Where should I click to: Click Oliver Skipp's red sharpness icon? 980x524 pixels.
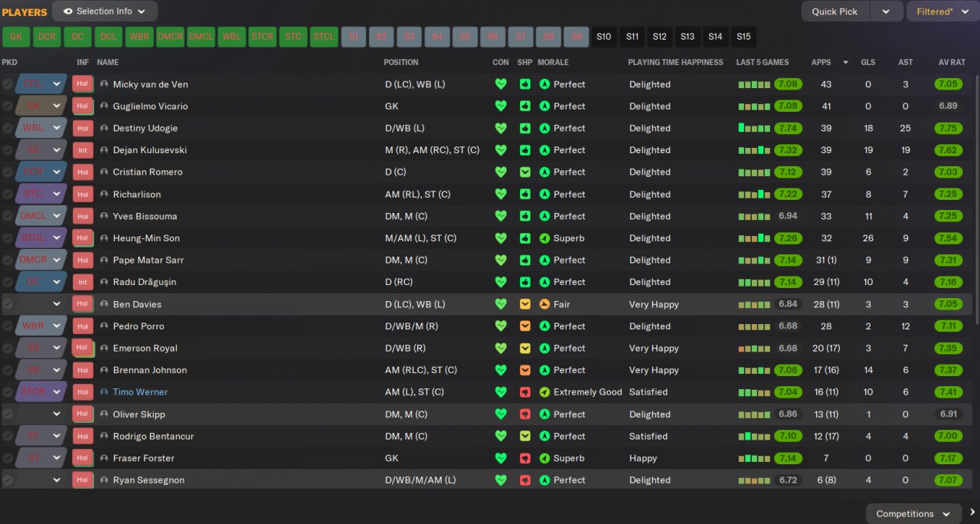[x=524, y=414]
